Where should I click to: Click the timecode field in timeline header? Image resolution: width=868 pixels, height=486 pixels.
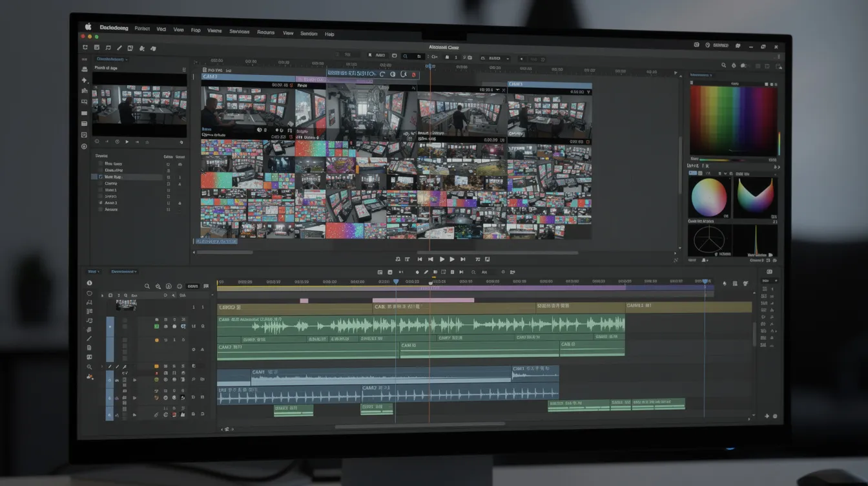[x=192, y=286]
